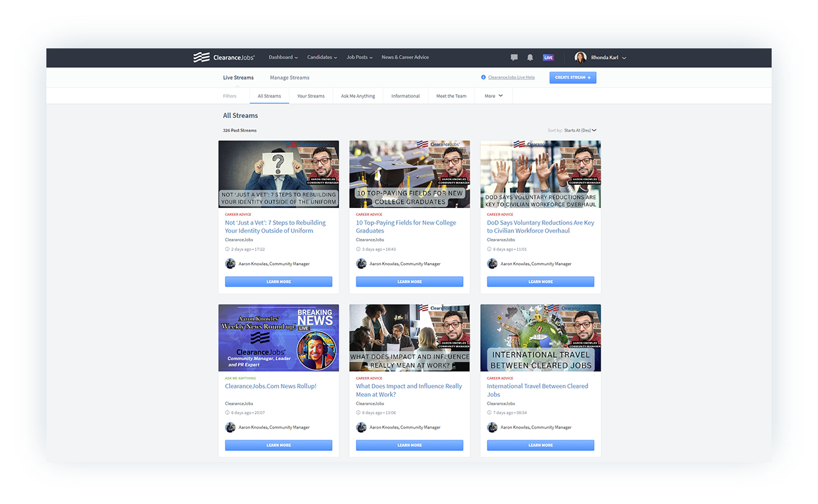This screenshot has width=818, height=504.
Task: Click Learn More on 'News Rollup' card
Action: point(279,445)
